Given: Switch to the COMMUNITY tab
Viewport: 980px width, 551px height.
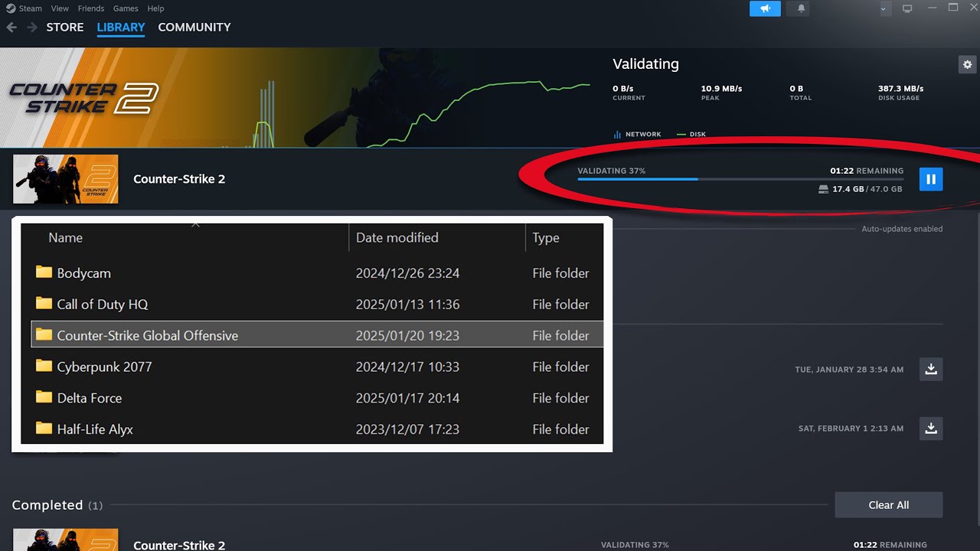Looking at the screenshot, I should pyautogui.click(x=194, y=27).
